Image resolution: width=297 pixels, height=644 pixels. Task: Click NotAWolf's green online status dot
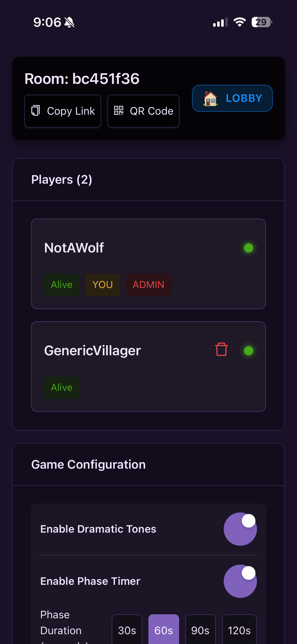(248, 248)
